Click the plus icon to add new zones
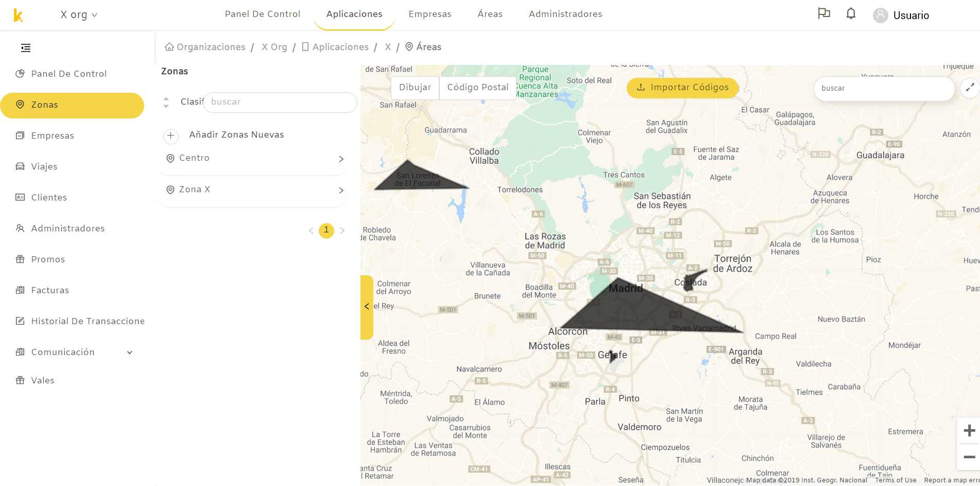The height and width of the screenshot is (486, 980). click(x=171, y=136)
